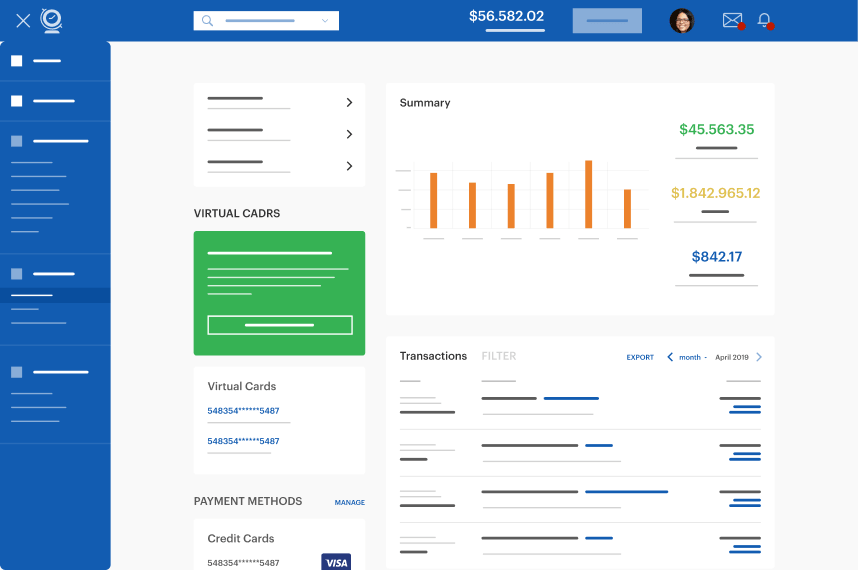This screenshot has width=858, height=570.
Task: Click the clock logo icon in header
Action: [51, 20]
